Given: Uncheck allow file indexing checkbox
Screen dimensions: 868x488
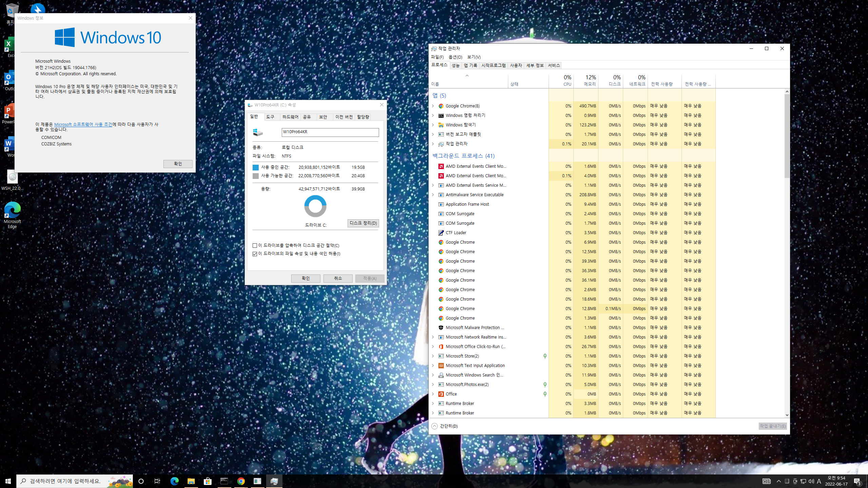Looking at the screenshot, I should [255, 254].
